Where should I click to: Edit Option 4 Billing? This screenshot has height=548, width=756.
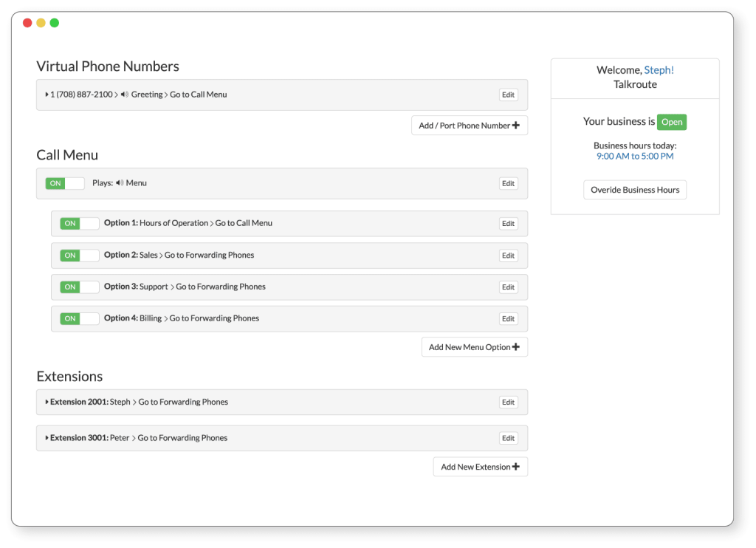[508, 318]
